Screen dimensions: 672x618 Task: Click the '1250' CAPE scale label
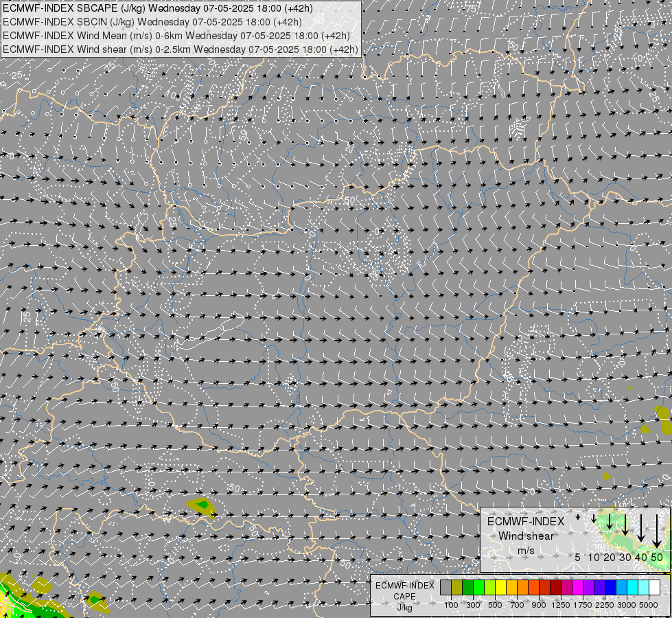561,605
